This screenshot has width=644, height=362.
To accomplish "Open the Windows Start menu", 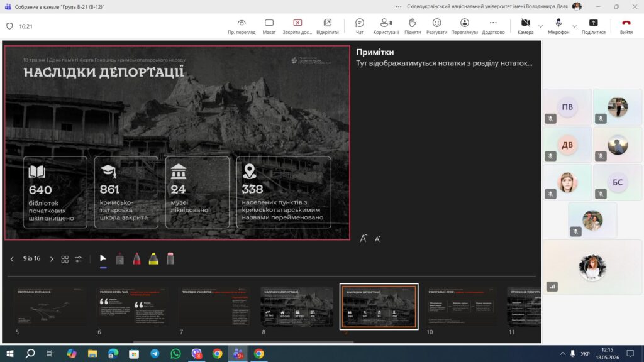I will click(10, 353).
